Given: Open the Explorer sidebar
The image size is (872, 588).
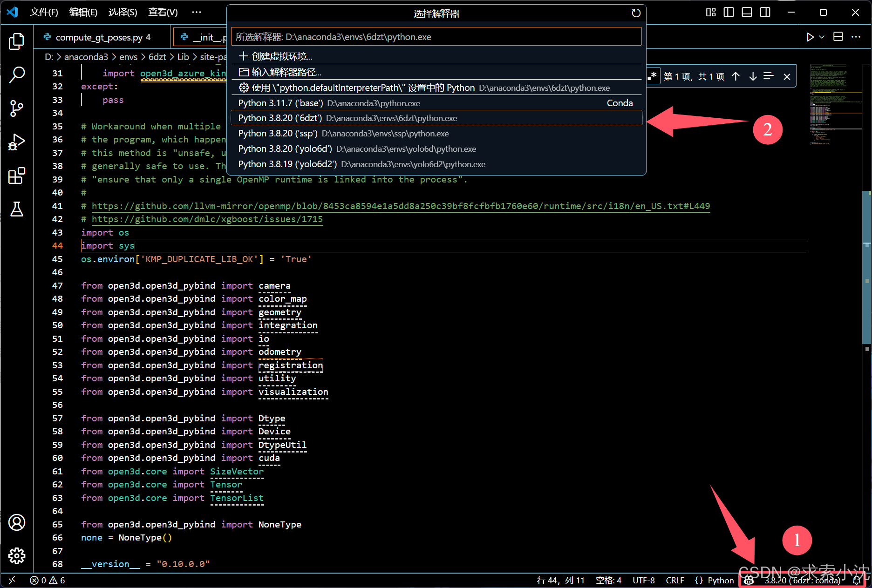Looking at the screenshot, I should click(17, 41).
